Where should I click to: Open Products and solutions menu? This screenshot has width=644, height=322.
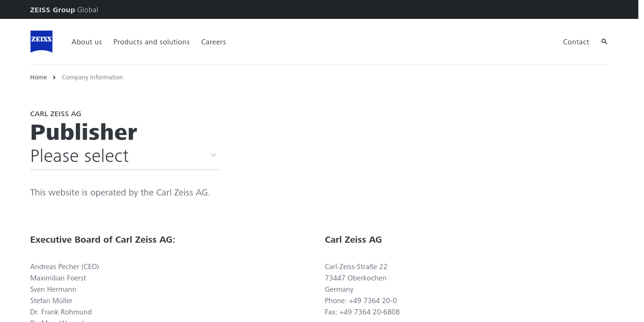coord(151,42)
